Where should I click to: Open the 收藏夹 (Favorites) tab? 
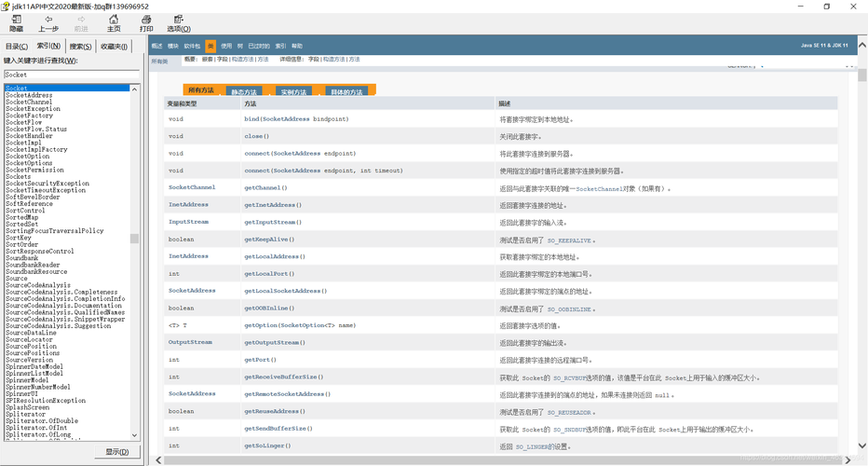click(x=114, y=46)
